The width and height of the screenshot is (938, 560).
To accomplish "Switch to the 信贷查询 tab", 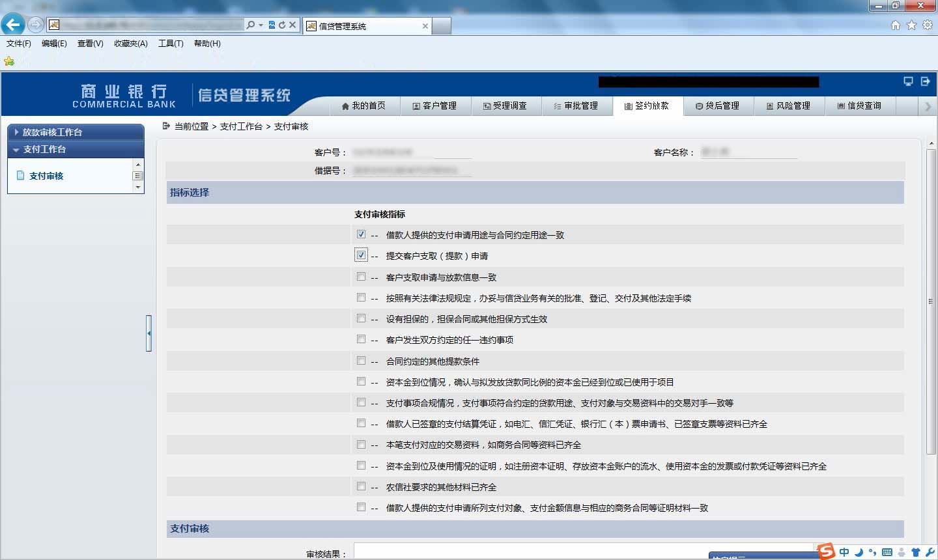I will coord(860,105).
